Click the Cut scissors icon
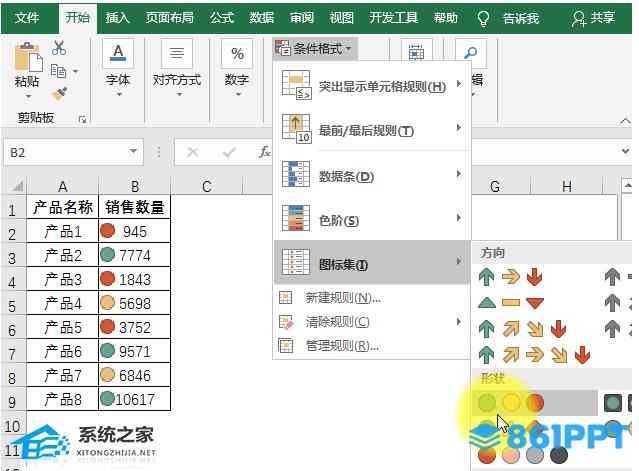 point(59,48)
